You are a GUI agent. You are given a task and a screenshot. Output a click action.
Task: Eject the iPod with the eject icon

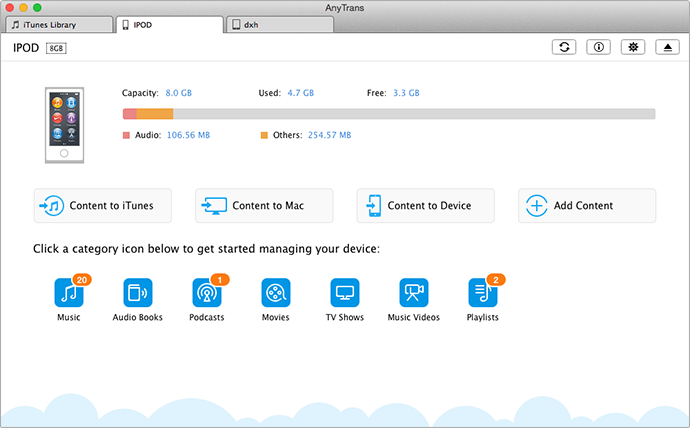[x=668, y=47]
